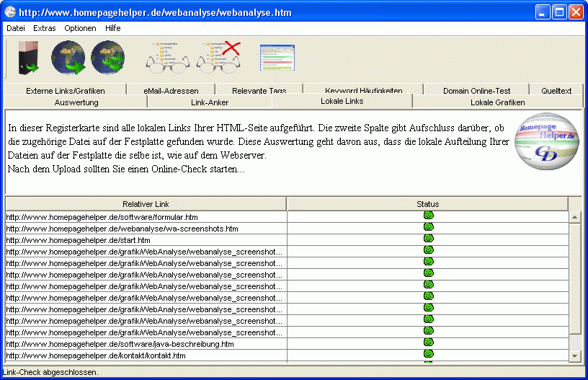
Task: Click the computer tower with green arrow icon
Action: point(28,58)
